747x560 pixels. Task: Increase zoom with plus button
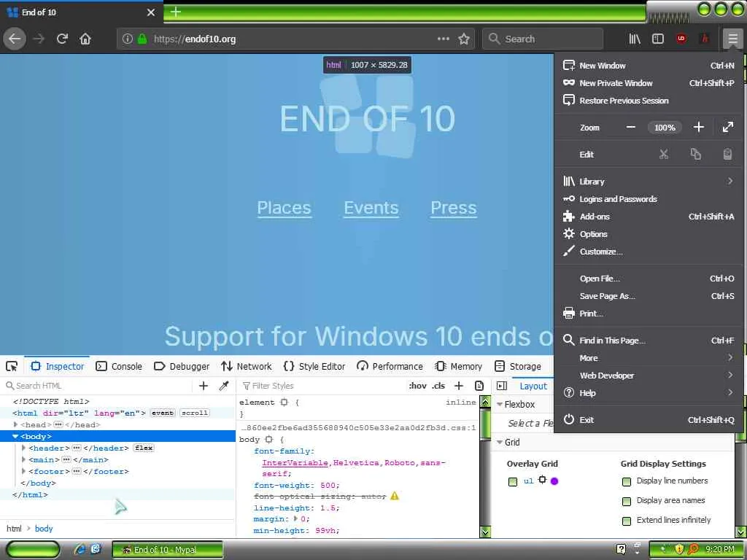pos(698,127)
